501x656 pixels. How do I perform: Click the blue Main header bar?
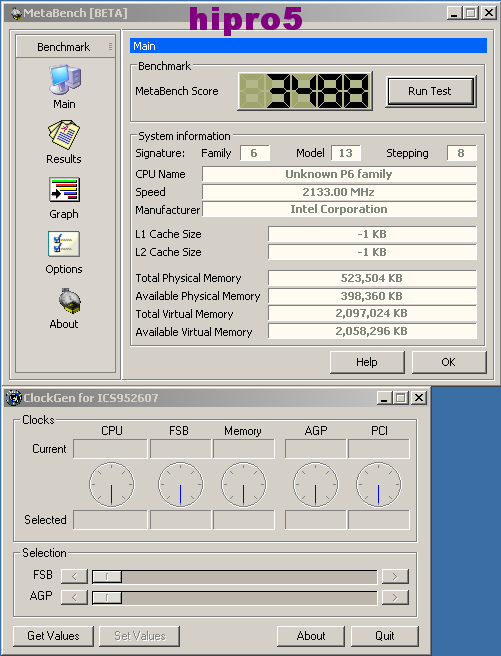pos(308,46)
